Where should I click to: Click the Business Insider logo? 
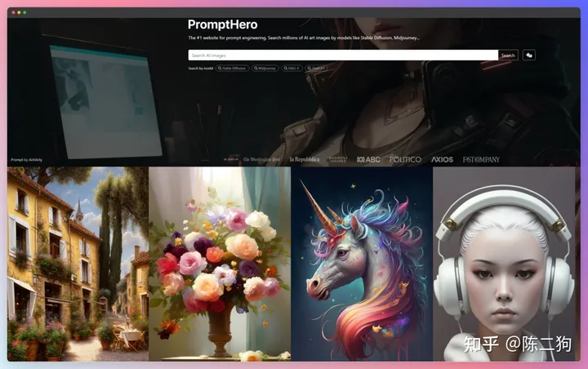(x=338, y=159)
